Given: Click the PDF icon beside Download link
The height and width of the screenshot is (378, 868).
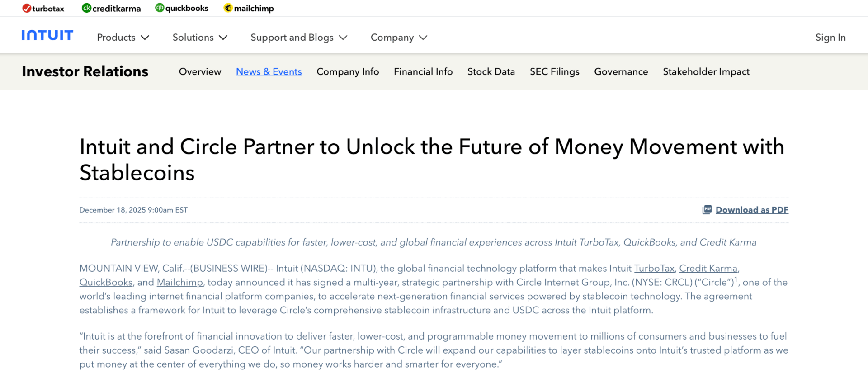Looking at the screenshot, I should click(x=707, y=210).
